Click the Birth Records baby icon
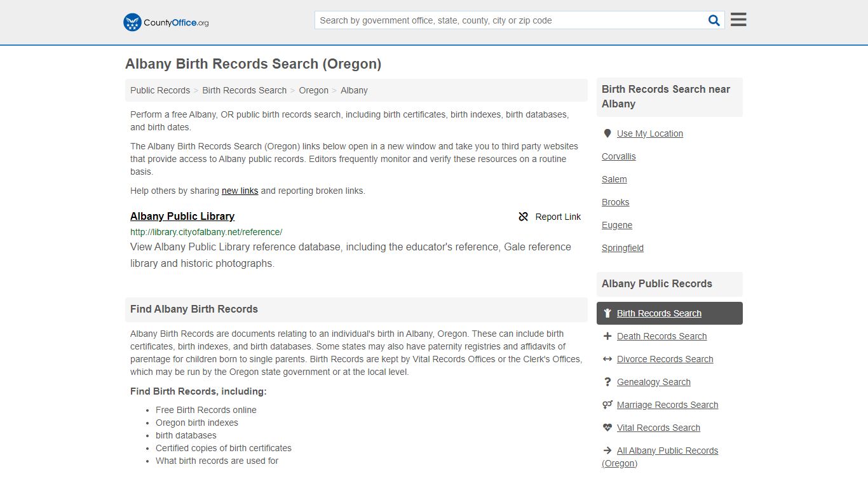Viewport: 868px width, 488px height. click(607, 313)
